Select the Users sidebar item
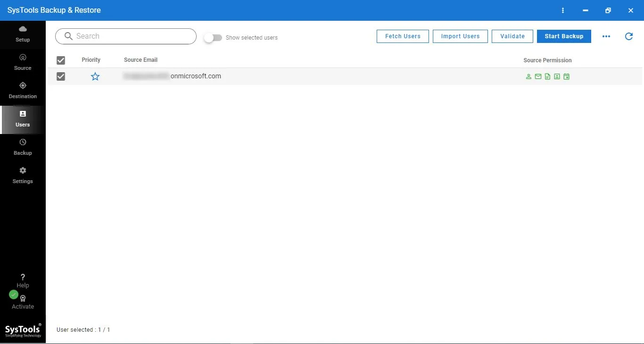This screenshot has width=644, height=344. pyautogui.click(x=23, y=119)
